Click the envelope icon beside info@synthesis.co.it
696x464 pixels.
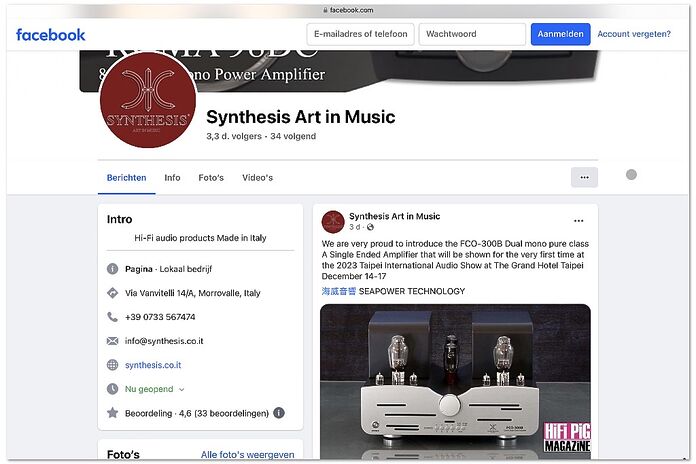[113, 341]
